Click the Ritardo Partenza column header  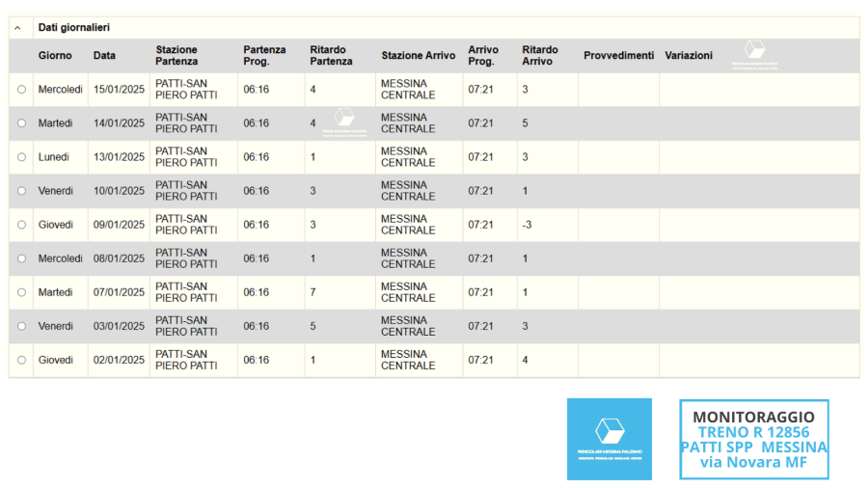331,56
